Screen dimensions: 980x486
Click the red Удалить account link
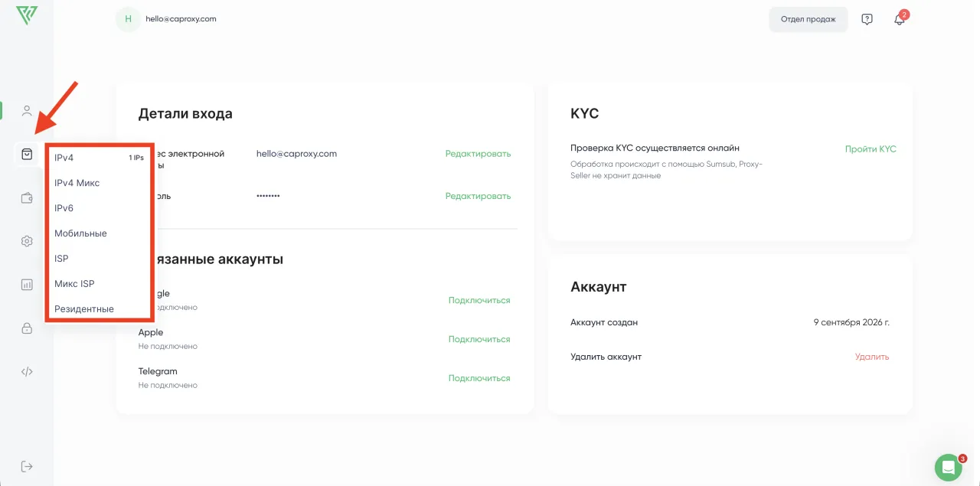872,357
